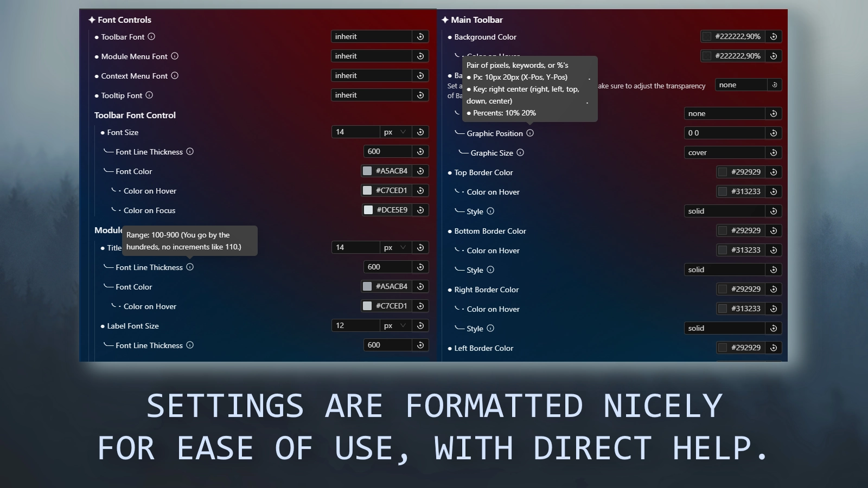868x488 pixels.
Task: Reset Color on Focus #DCE5E9 value
Action: pos(420,210)
